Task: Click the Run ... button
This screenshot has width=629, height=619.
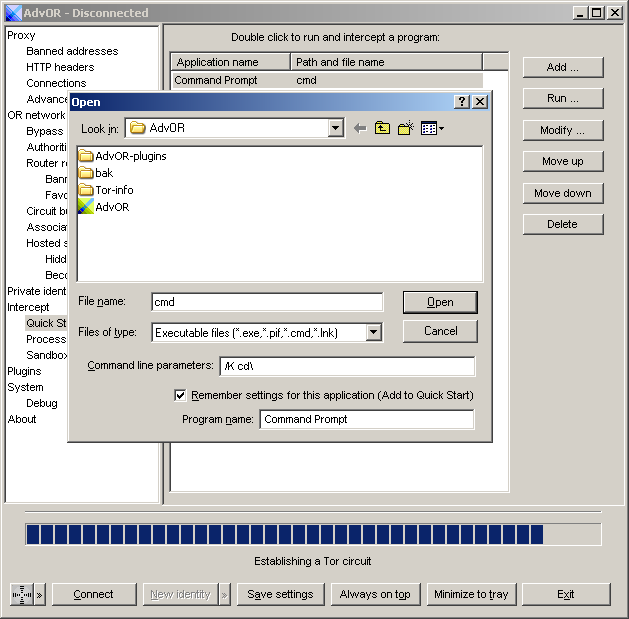Action: (x=563, y=98)
